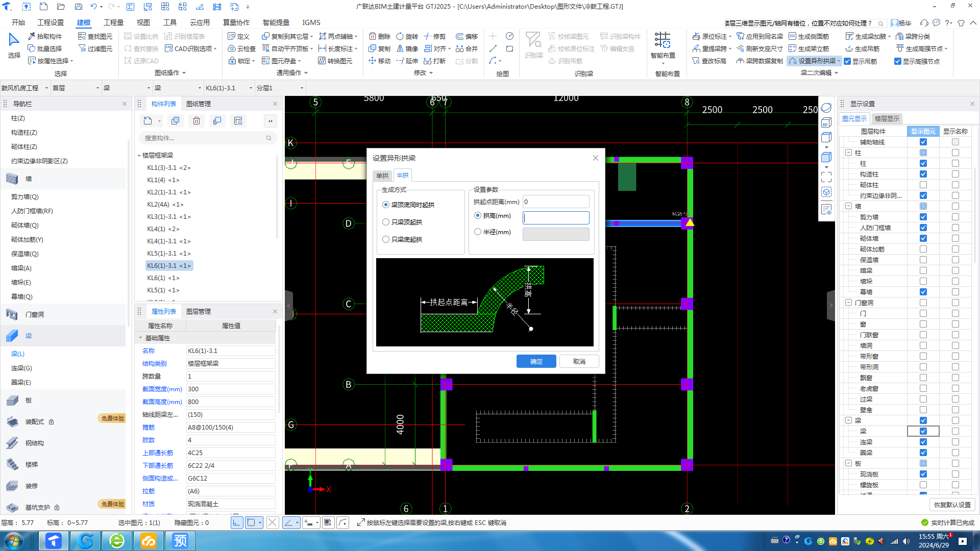Click the 过滤图元 filter elements tool
The height and width of the screenshot is (551, 980).
click(x=95, y=48)
